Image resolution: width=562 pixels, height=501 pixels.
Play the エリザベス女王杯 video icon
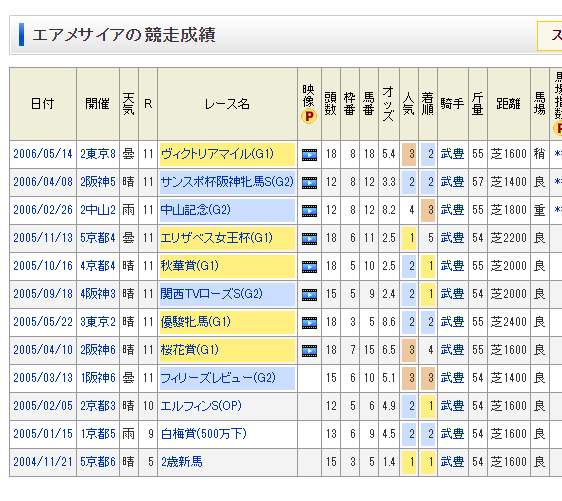309,239
